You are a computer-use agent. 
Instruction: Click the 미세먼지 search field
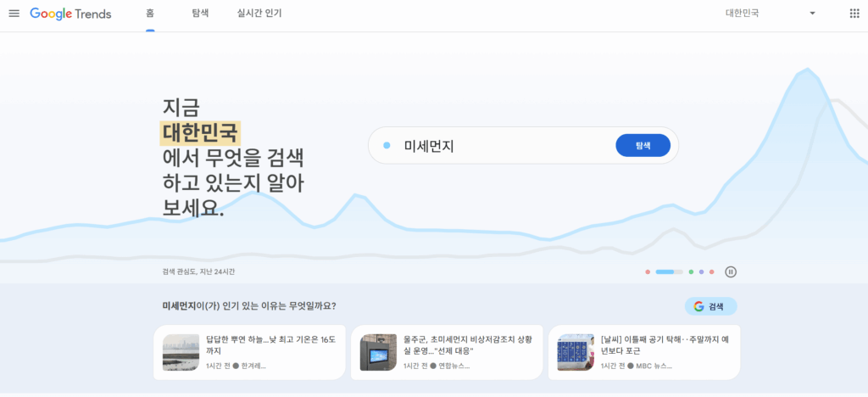click(492, 146)
